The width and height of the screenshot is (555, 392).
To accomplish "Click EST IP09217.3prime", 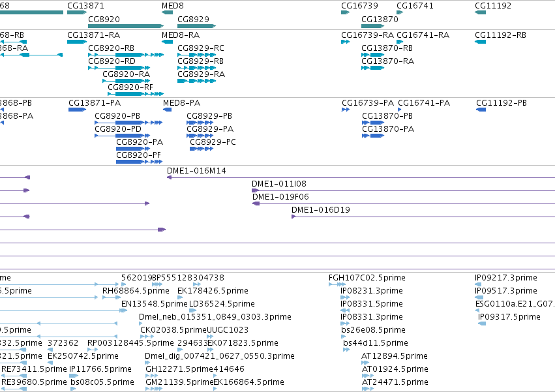I will [506, 278].
